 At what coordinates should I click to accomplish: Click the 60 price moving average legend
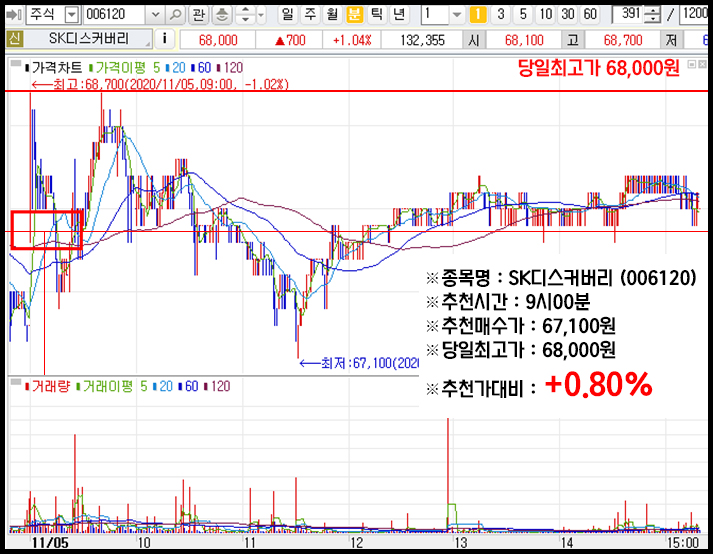201,68
